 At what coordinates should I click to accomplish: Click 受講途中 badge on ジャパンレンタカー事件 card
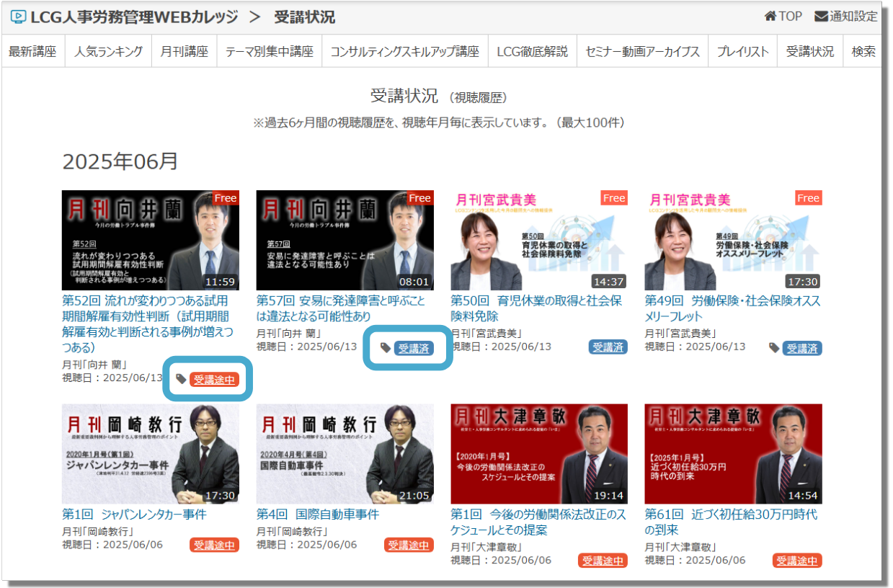(214, 545)
